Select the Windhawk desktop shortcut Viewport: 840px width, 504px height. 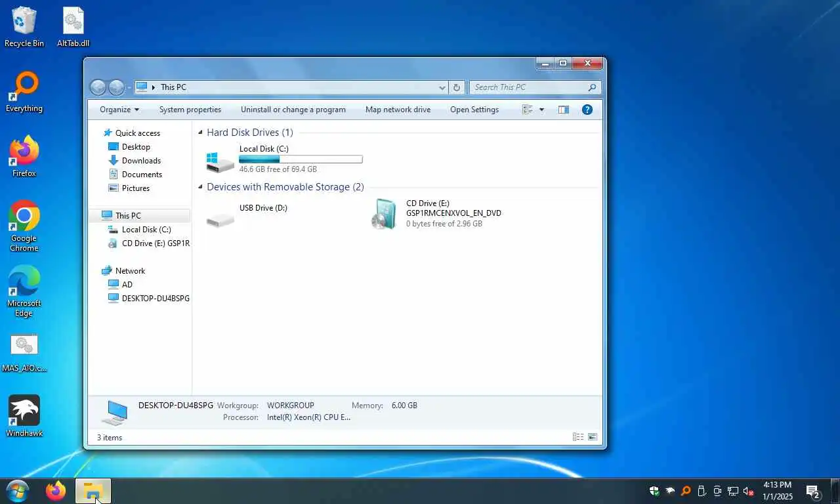24,417
